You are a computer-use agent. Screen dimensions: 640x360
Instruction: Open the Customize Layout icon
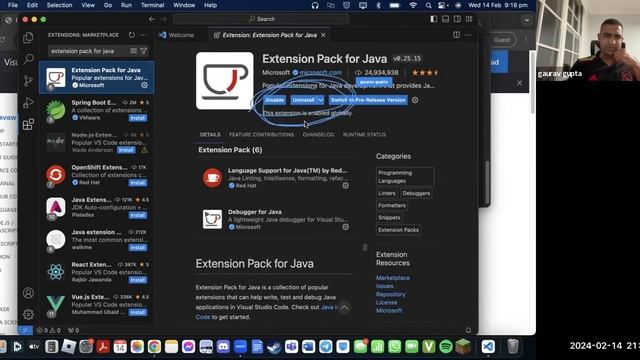[x=469, y=19]
